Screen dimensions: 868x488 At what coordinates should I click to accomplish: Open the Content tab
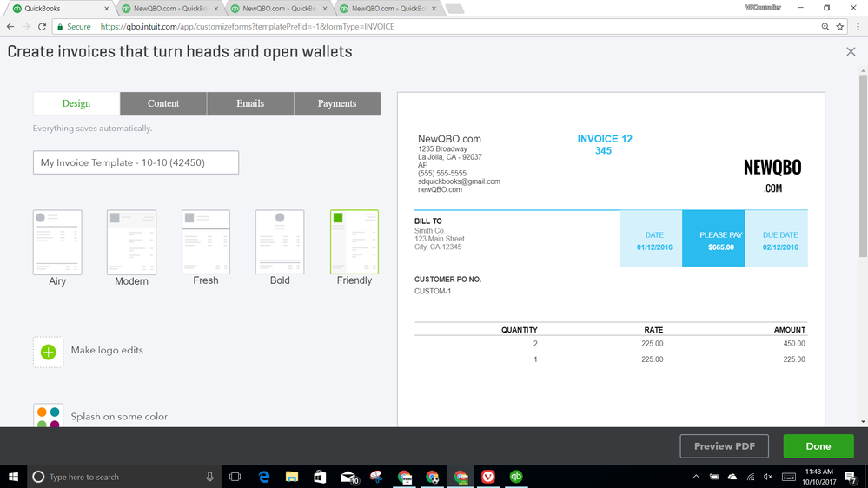point(163,103)
